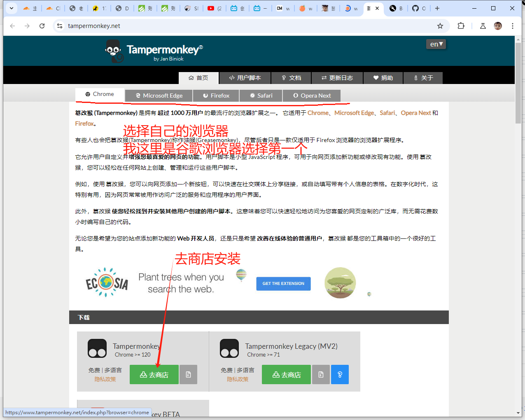525x420 pixels.
Task: Open the 用户脚本 navigation menu item
Action: tap(245, 78)
